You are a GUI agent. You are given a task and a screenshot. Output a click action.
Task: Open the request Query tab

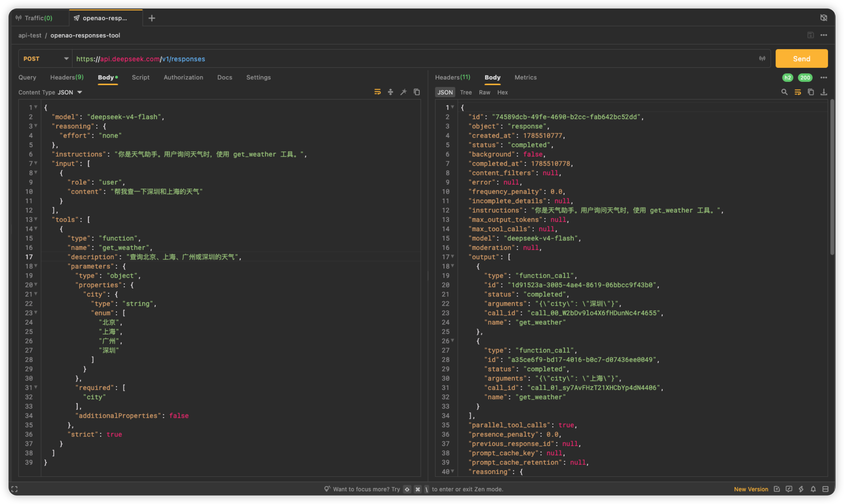click(27, 78)
